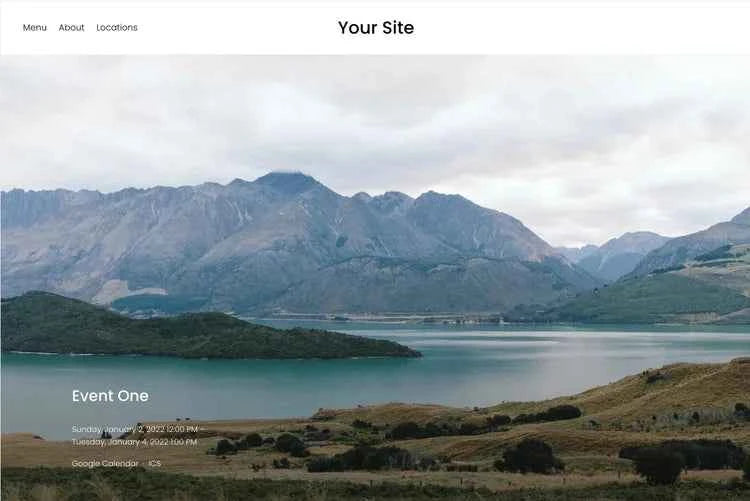Download the ICS calendar file
750x501 pixels.
(x=154, y=463)
